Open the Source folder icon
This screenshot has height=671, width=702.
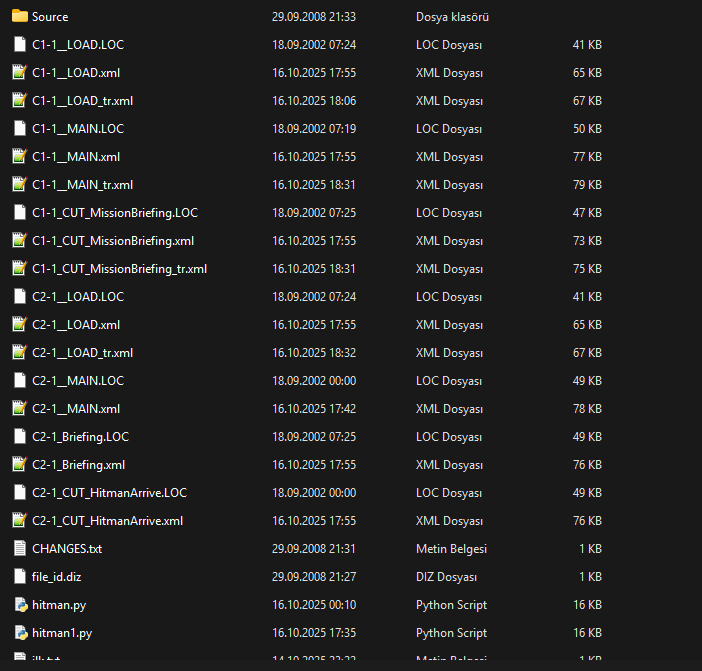[x=20, y=17]
